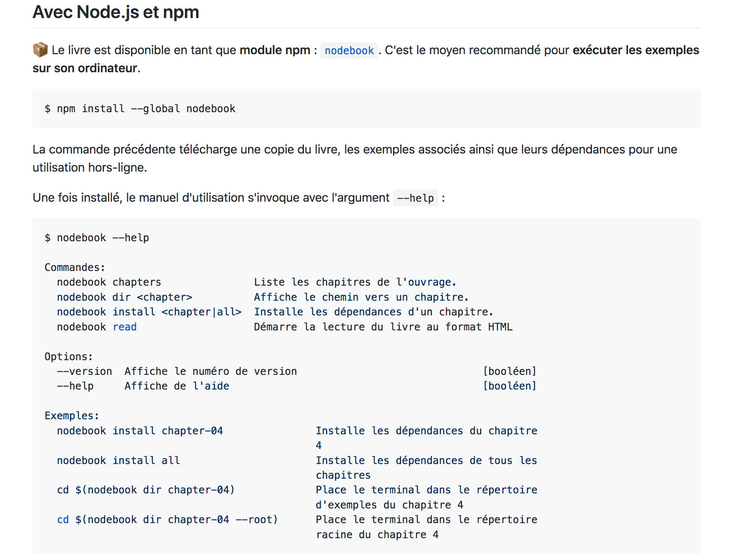
Task: Select the [booléen] tag next to --version
Action: coord(510,371)
